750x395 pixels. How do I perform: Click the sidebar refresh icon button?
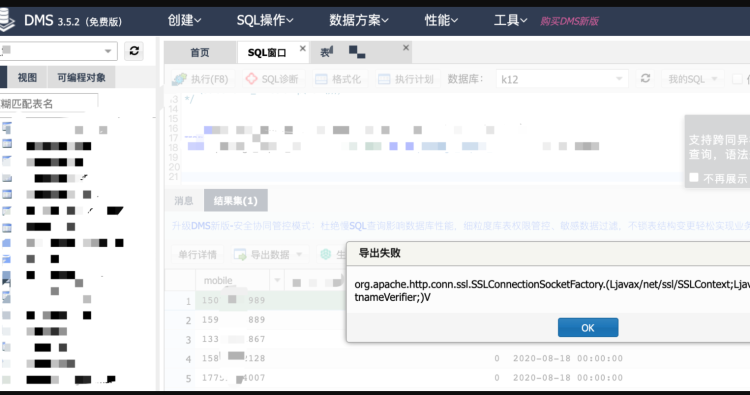[x=134, y=51]
